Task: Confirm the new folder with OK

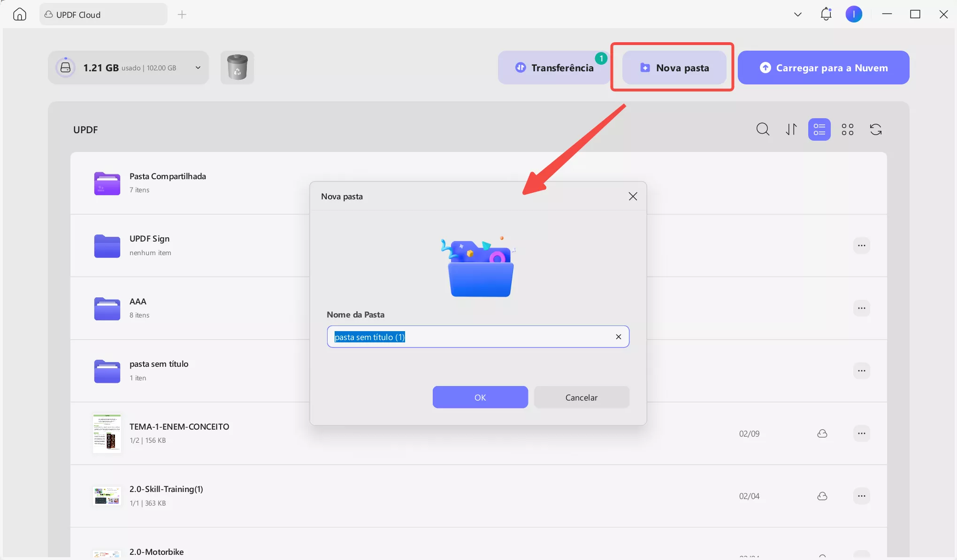Action: [x=480, y=397]
